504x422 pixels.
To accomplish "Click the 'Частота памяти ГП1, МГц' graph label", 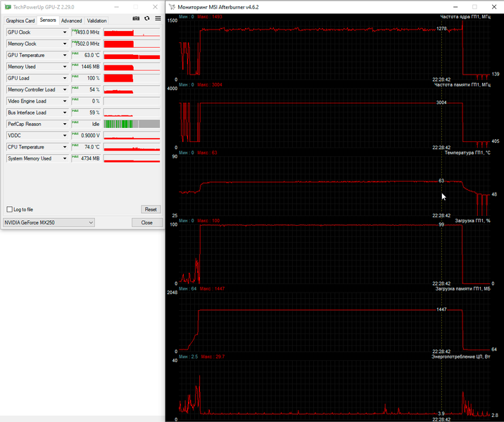I will click(x=462, y=85).
